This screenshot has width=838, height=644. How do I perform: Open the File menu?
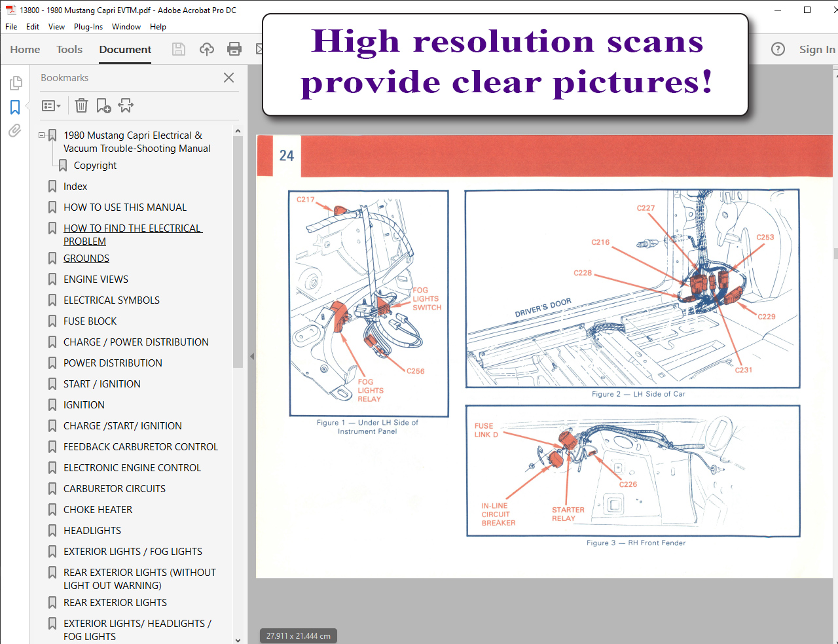coord(11,27)
